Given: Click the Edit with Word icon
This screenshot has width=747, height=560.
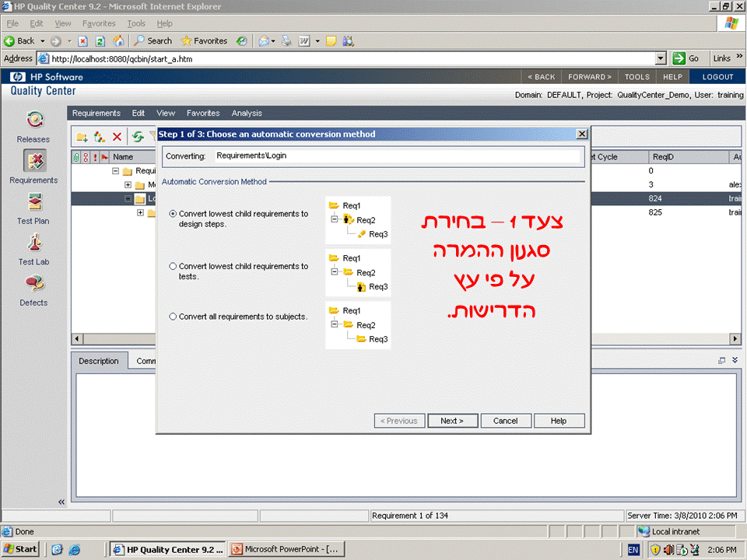Looking at the screenshot, I should click(304, 41).
